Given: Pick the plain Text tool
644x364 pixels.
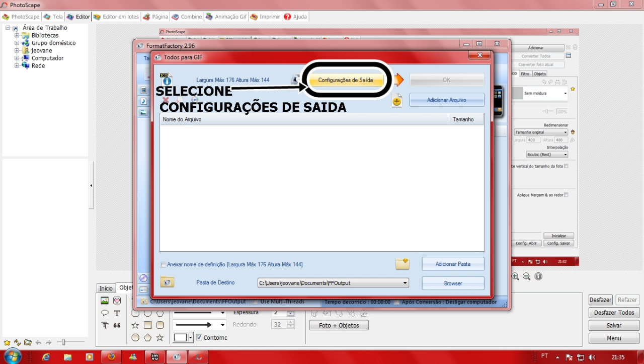Looking at the screenshot, I should (x=117, y=313).
